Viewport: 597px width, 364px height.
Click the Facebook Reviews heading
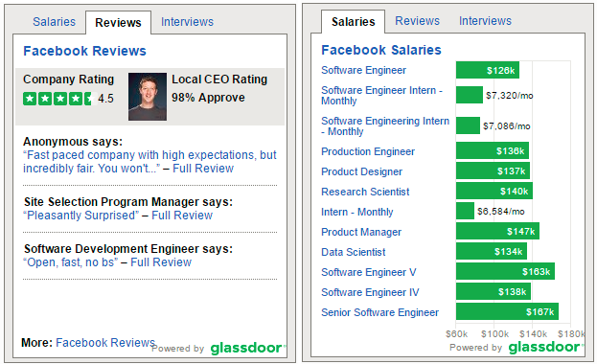pos(84,51)
